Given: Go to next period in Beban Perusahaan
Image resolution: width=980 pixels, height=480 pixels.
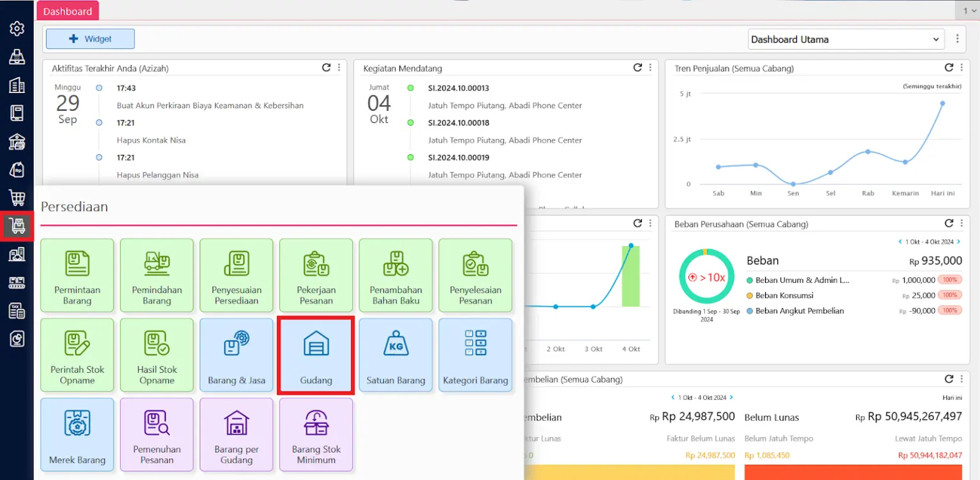Looking at the screenshot, I should click(958, 242).
